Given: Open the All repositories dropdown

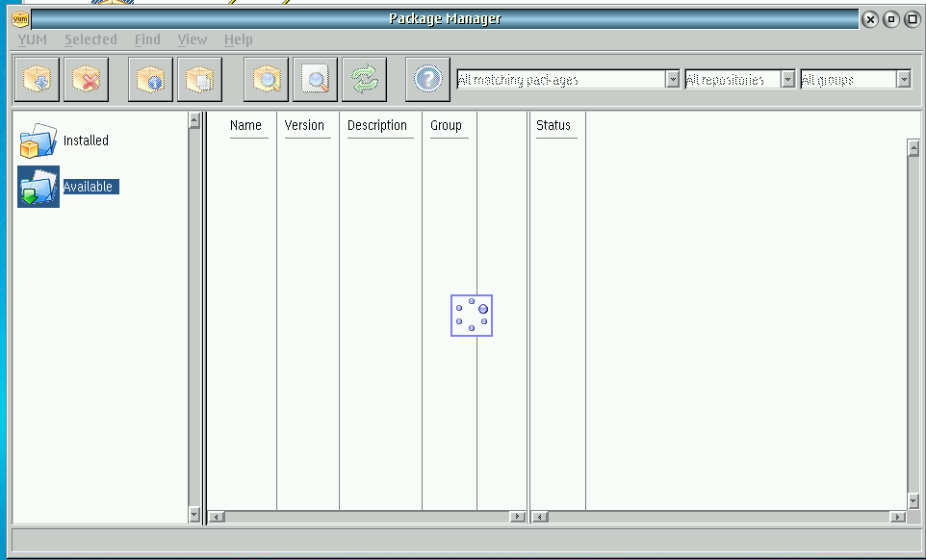Looking at the screenshot, I should tap(787, 79).
